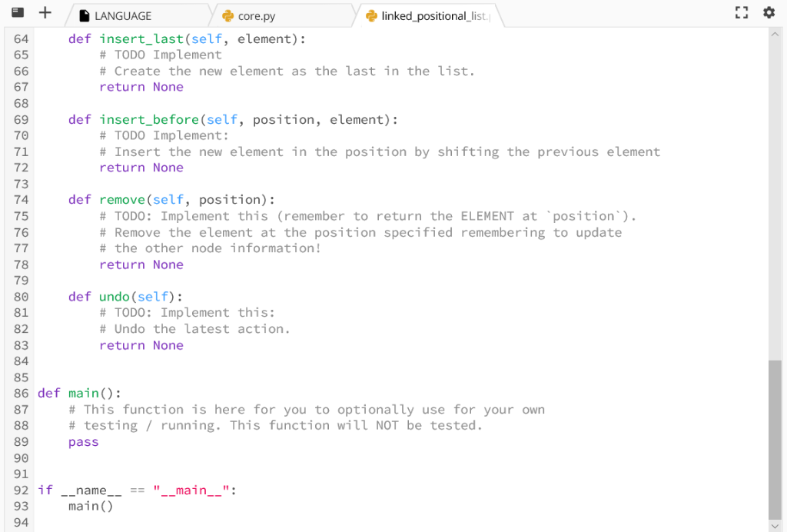The height and width of the screenshot is (532, 787).
Task: Click TODO comment on line 75
Action: click(x=368, y=216)
